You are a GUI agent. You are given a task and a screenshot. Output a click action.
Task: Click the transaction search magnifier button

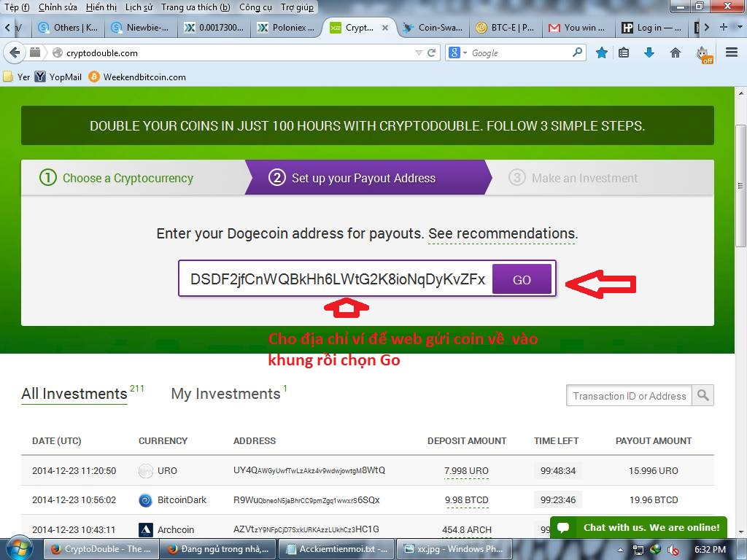pos(703,395)
